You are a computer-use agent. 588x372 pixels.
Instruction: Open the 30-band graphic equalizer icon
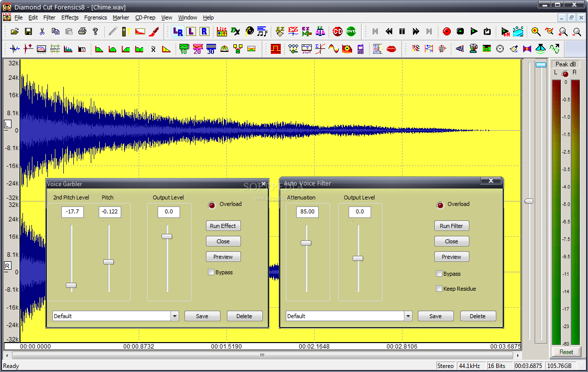click(211, 49)
